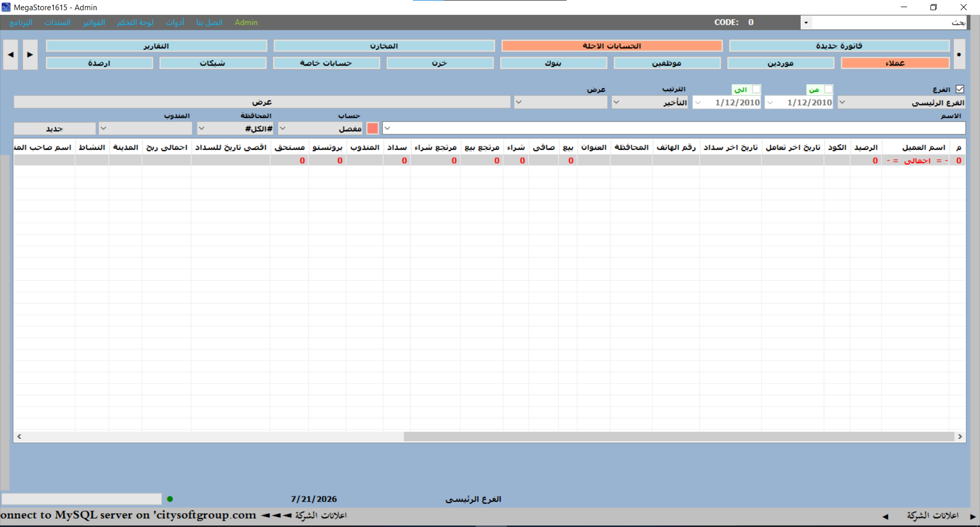Click the table scrollbar right arrow

click(960, 436)
